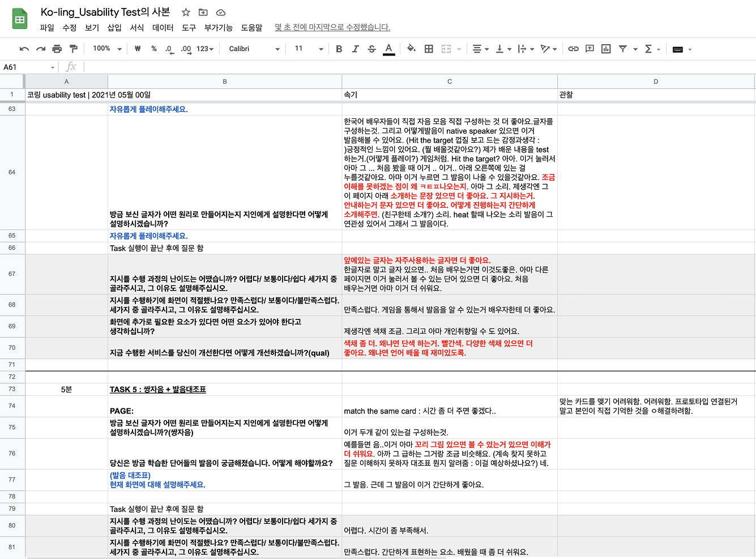756x559 pixels.
Task: Format selection as percent
Action: [x=154, y=49]
